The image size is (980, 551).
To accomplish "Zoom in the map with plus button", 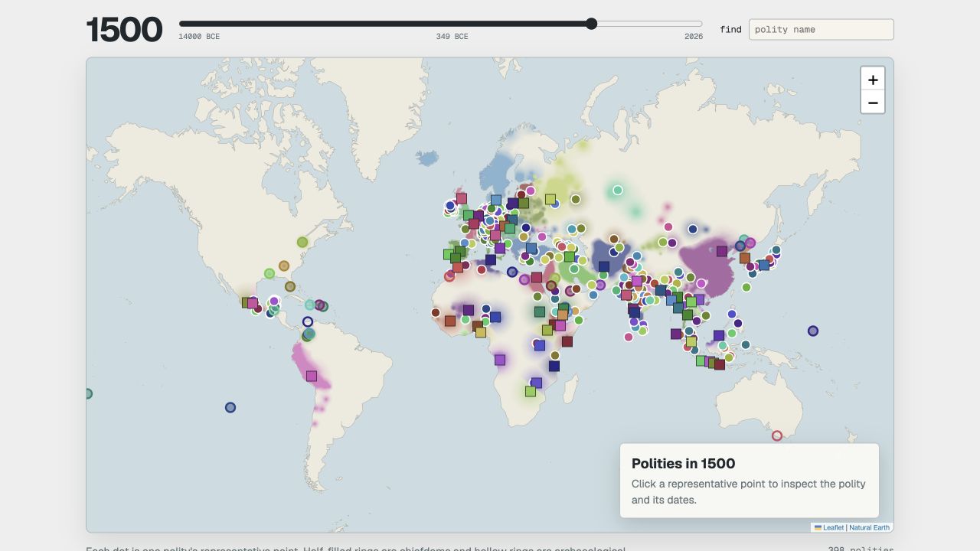I will coord(873,79).
